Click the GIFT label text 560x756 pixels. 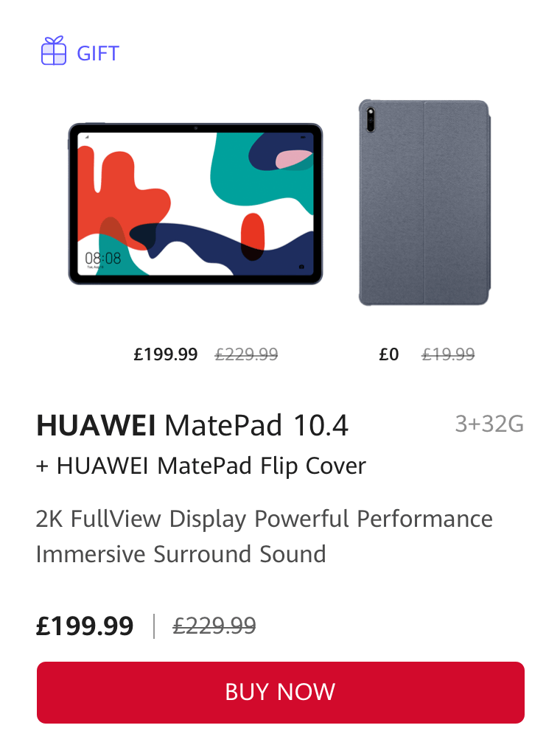pos(98,53)
